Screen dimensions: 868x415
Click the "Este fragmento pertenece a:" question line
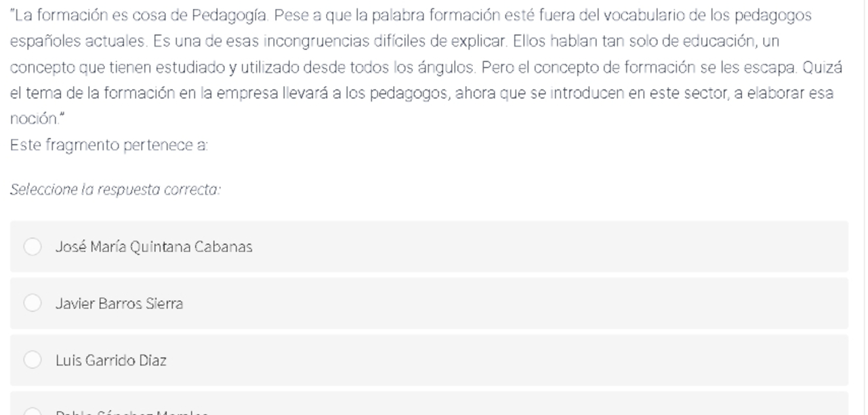click(109, 145)
